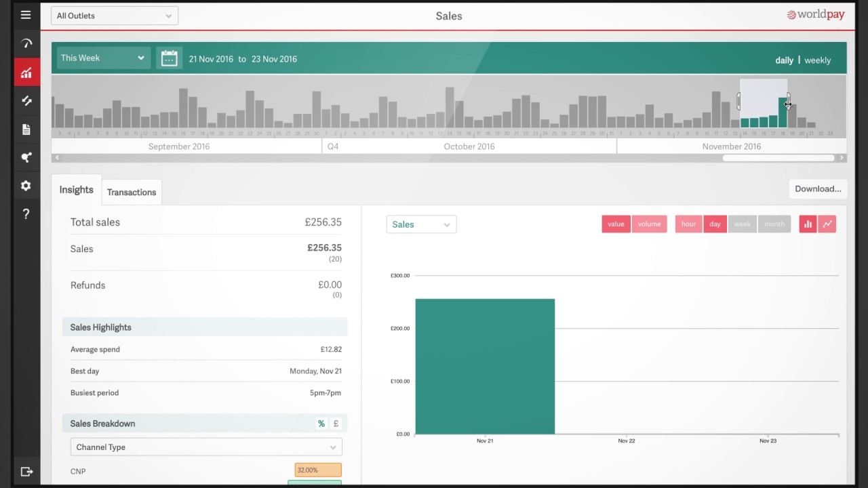Click the Best day value Monday, Nov 21
The width and height of the screenshot is (868, 488).
pyautogui.click(x=315, y=371)
